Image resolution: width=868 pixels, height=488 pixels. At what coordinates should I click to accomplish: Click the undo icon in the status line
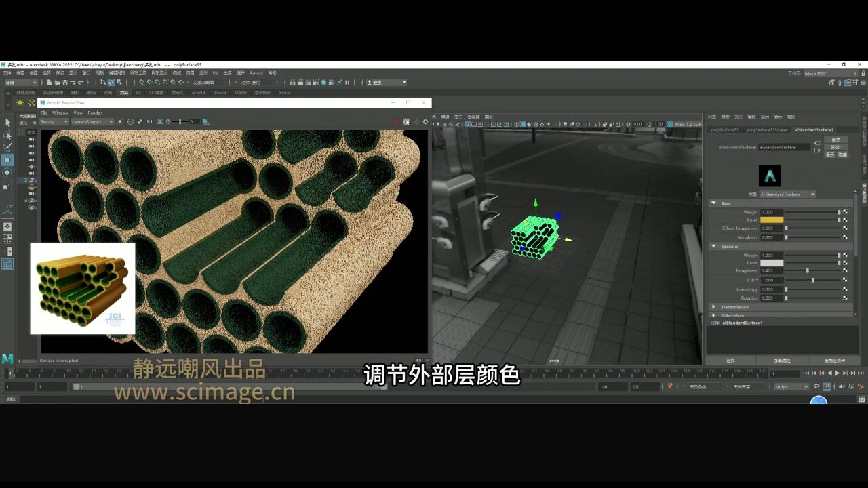tap(73, 83)
